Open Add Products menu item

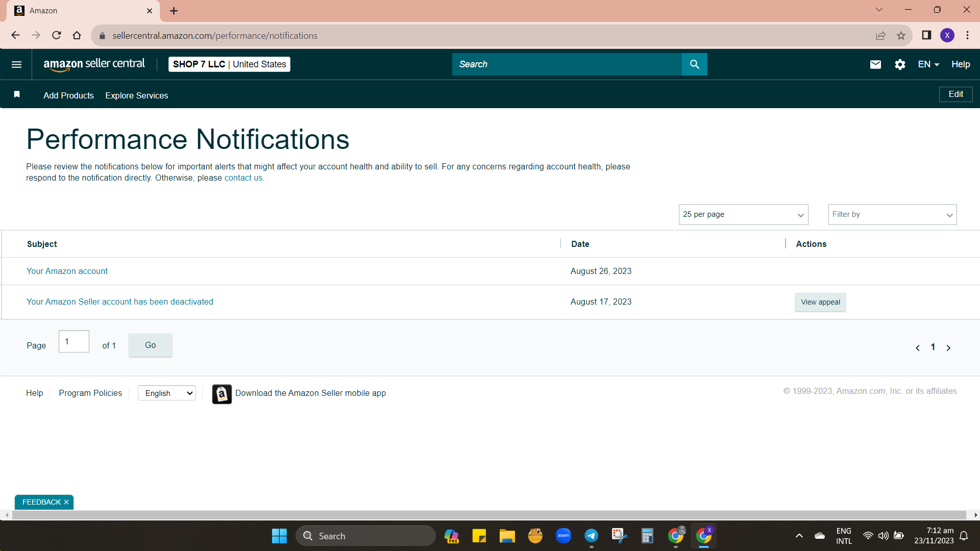68,95
